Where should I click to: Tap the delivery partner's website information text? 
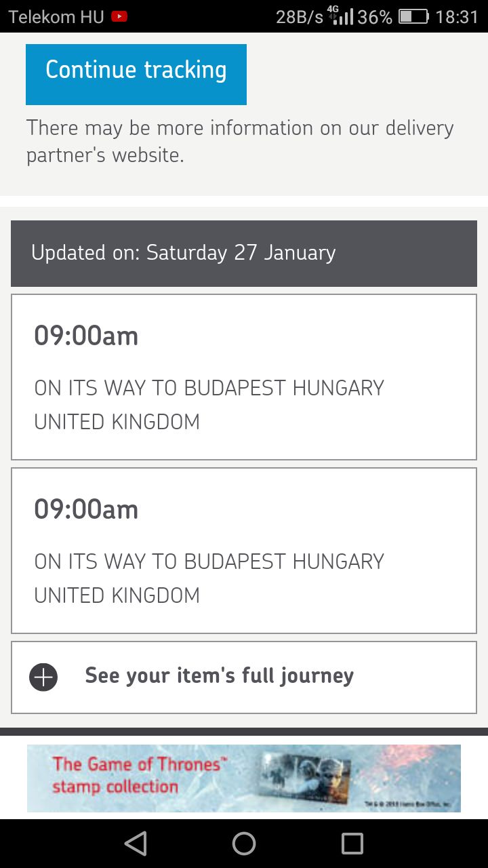point(240,141)
